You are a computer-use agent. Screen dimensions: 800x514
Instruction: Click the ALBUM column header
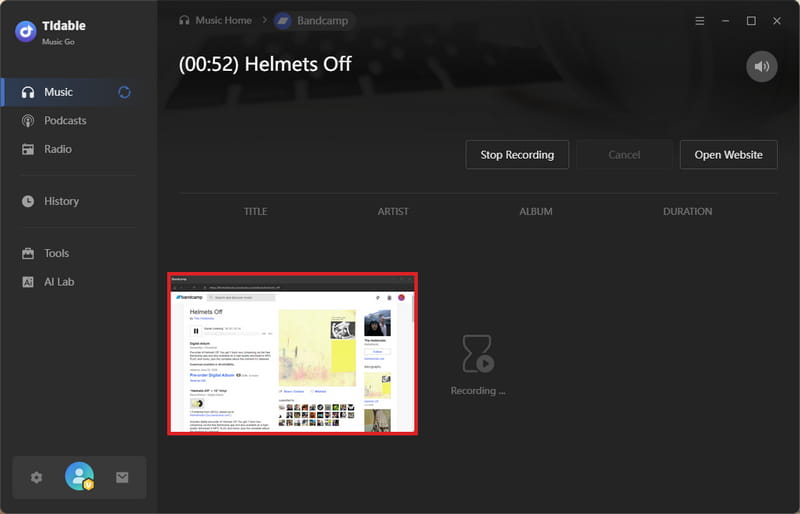(536, 212)
